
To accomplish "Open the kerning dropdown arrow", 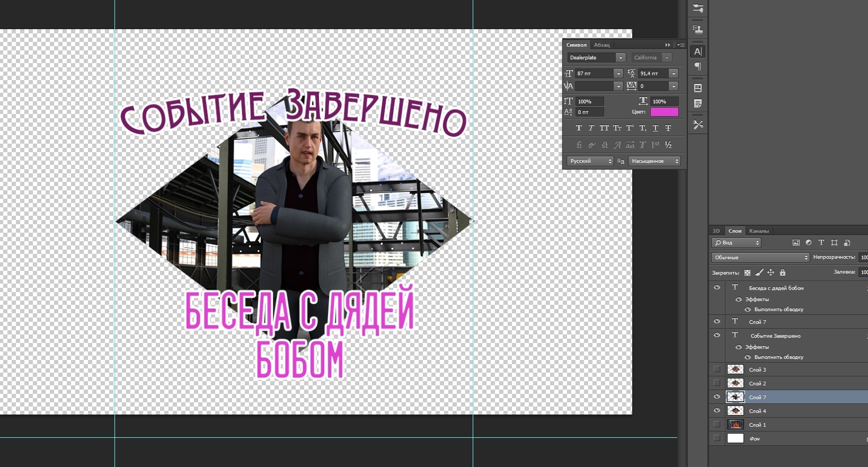I will (618, 86).
